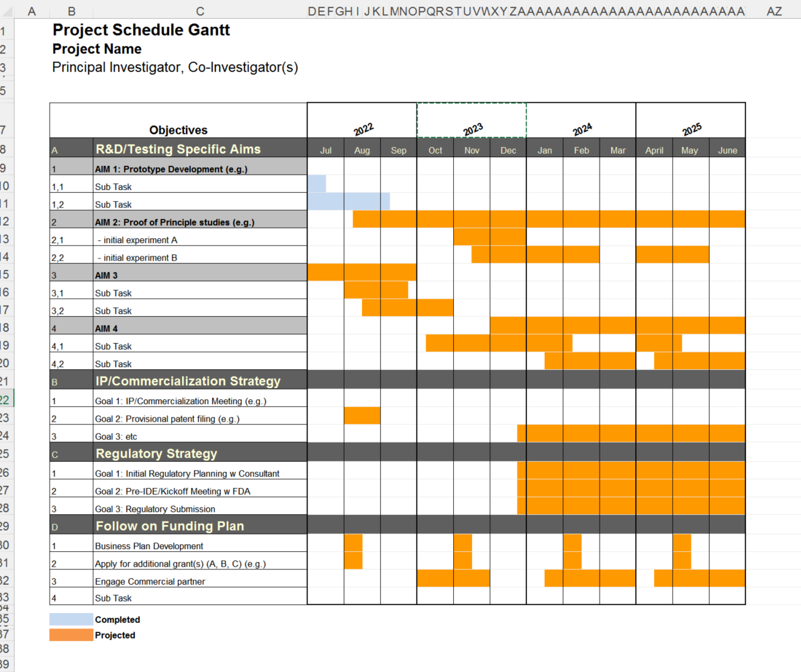
Task: Click the 2025 year header cell
Action: pos(690,126)
